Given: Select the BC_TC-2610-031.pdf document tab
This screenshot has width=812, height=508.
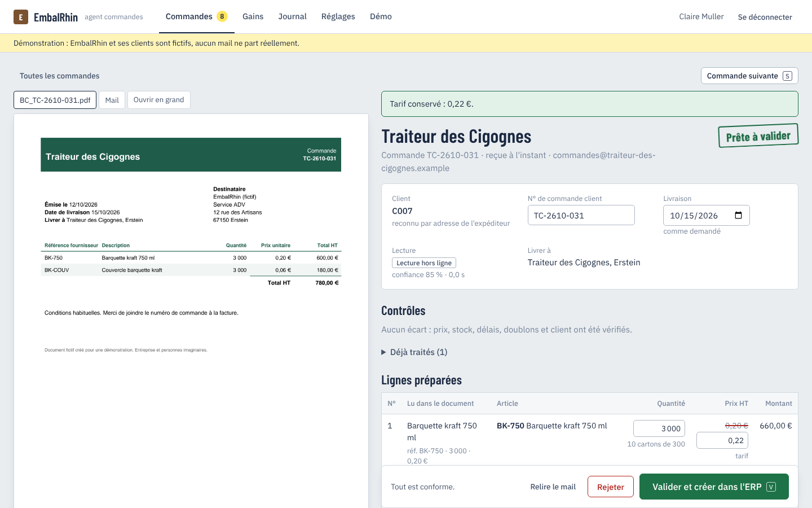Looking at the screenshot, I should [55, 100].
